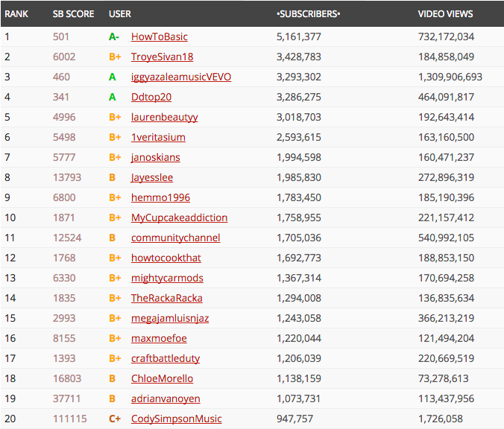Sort by the USER column header
Screen dimensions: 504x429
120,14
